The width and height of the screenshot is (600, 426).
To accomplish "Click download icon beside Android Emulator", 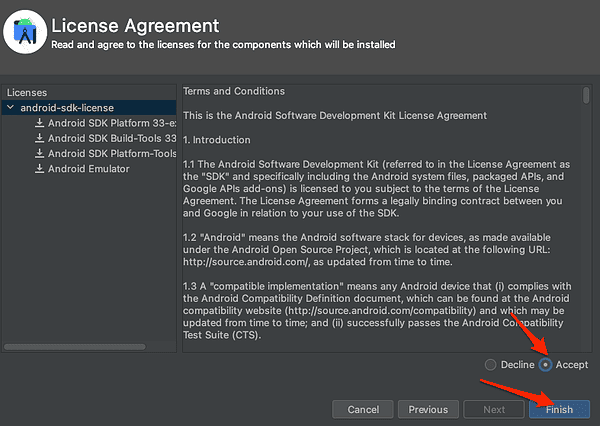I will [39, 169].
